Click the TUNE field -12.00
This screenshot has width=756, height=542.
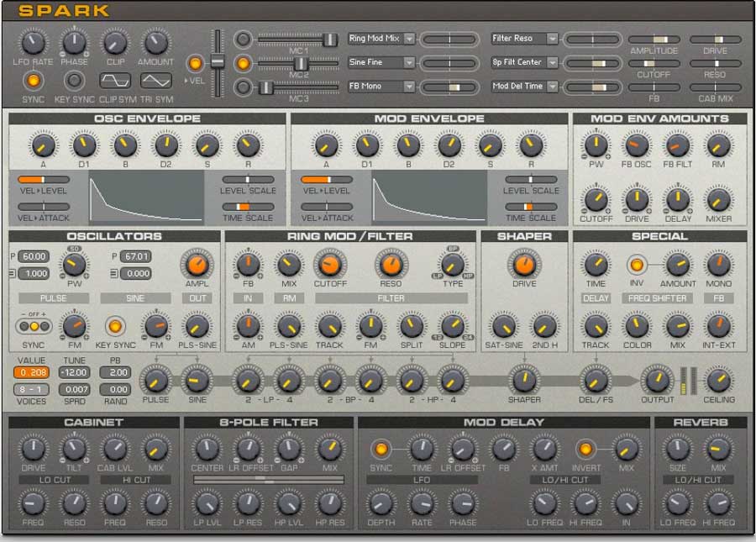tap(74, 372)
